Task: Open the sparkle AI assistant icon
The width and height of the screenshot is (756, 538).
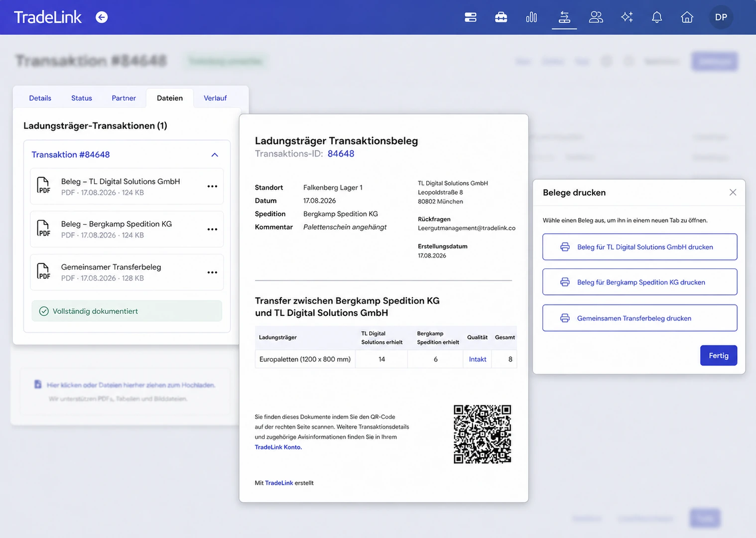Action: point(627,17)
